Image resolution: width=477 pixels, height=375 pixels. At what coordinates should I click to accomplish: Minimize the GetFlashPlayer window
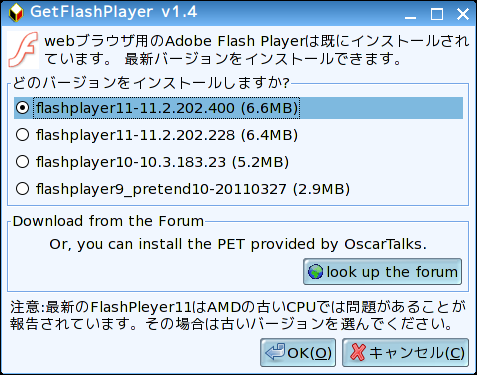point(411,14)
